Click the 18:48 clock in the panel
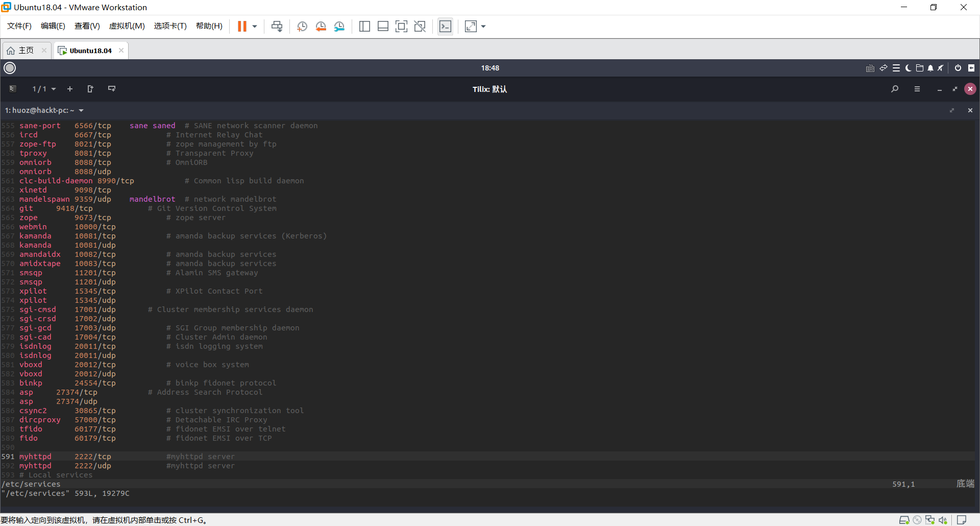The image size is (980, 526). pyautogui.click(x=490, y=68)
